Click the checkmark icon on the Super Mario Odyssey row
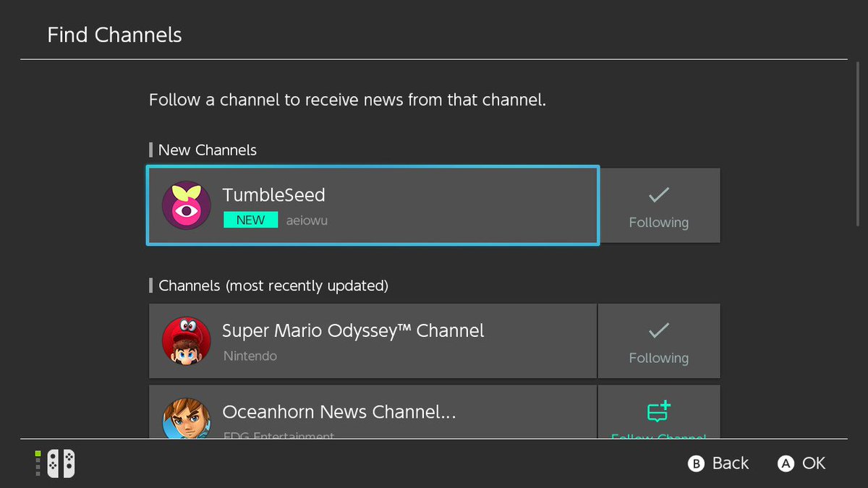Screen dimensions: 868x488 [658, 330]
